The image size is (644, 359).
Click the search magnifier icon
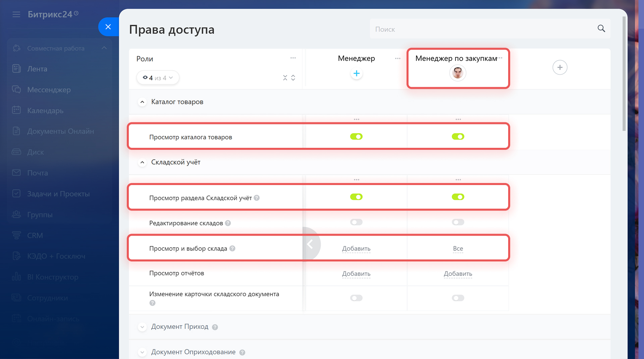click(601, 29)
